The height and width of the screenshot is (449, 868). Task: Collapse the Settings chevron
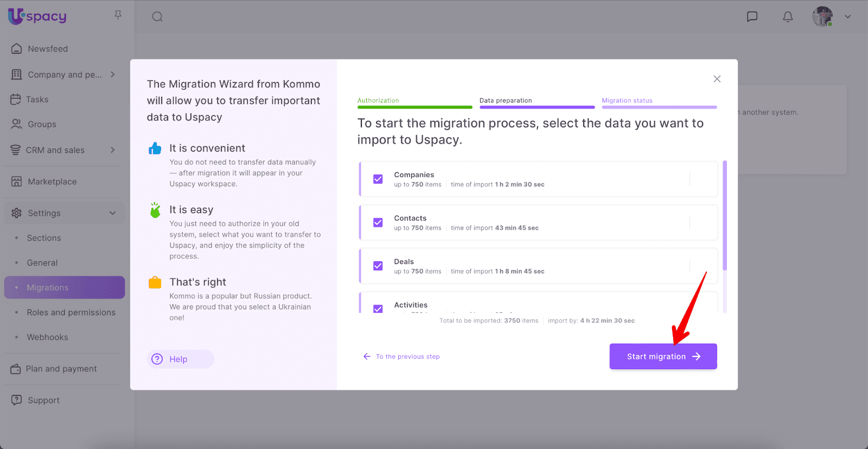[x=113, y=213]
